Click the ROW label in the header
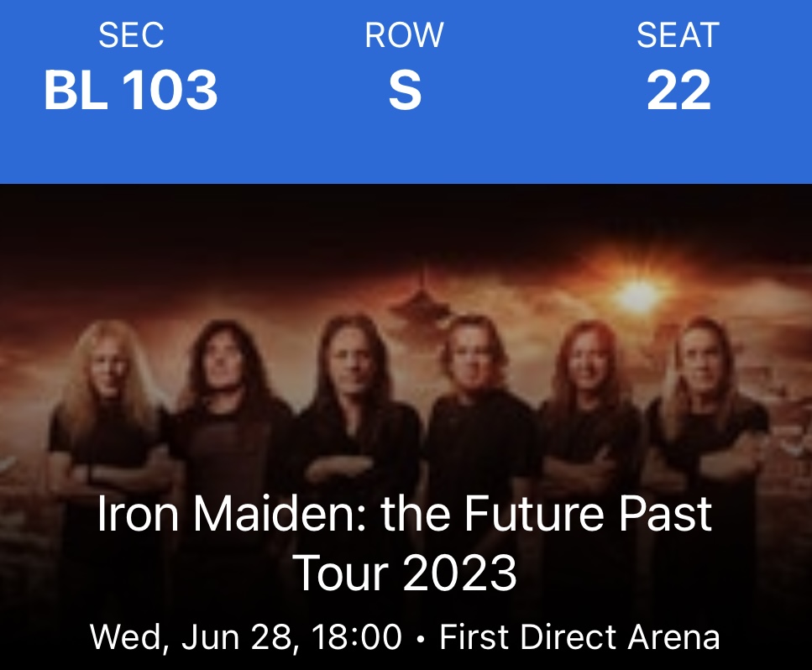Viewport: 812px width, 670px height. (404, 35)
